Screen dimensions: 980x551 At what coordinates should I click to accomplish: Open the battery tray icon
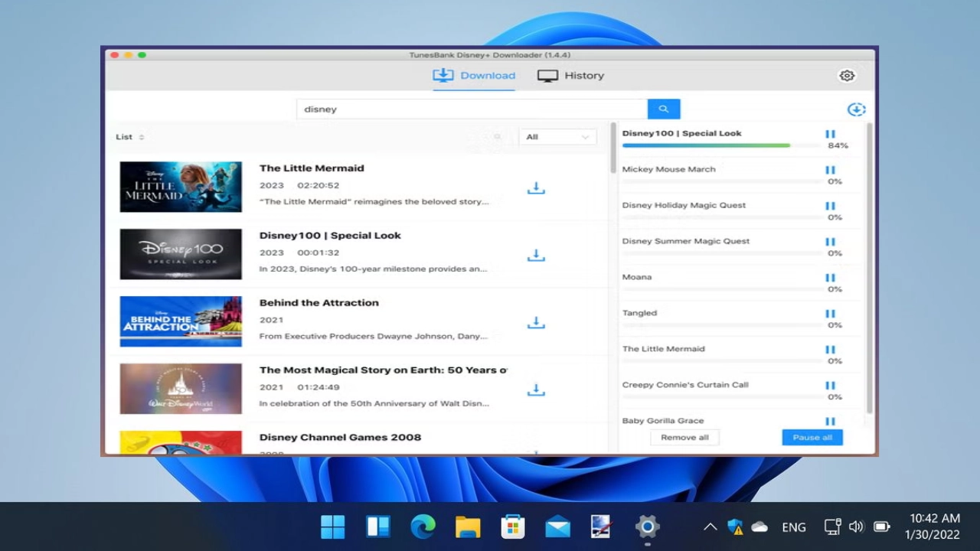(881, 527)
